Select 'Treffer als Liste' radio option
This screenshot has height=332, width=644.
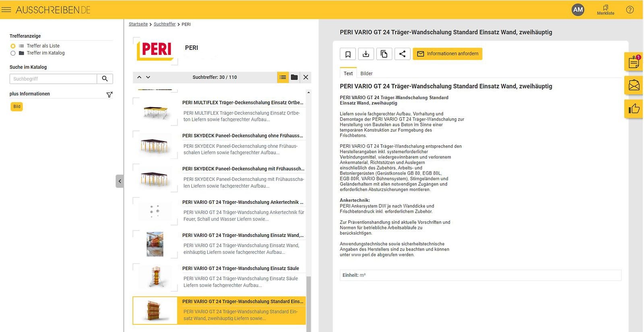click(x=13, y=46)
